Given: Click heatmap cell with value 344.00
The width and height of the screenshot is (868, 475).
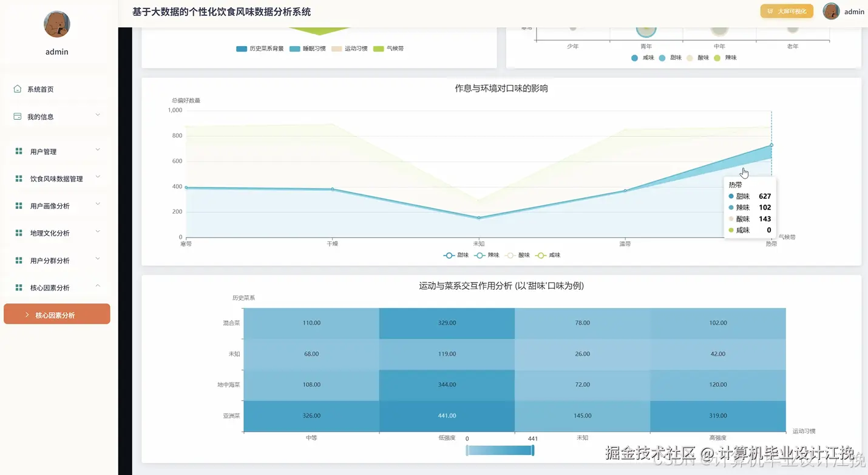Looking at the screenshot, I should pos(447,385).
